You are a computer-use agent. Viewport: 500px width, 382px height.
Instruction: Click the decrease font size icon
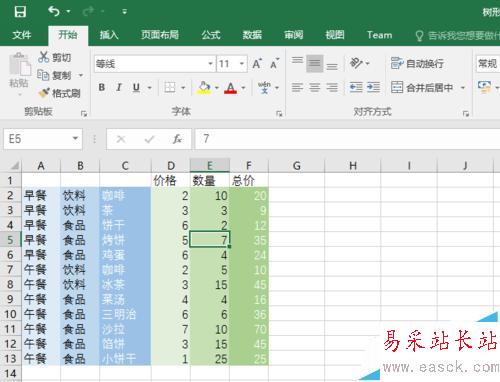(275, 63)
